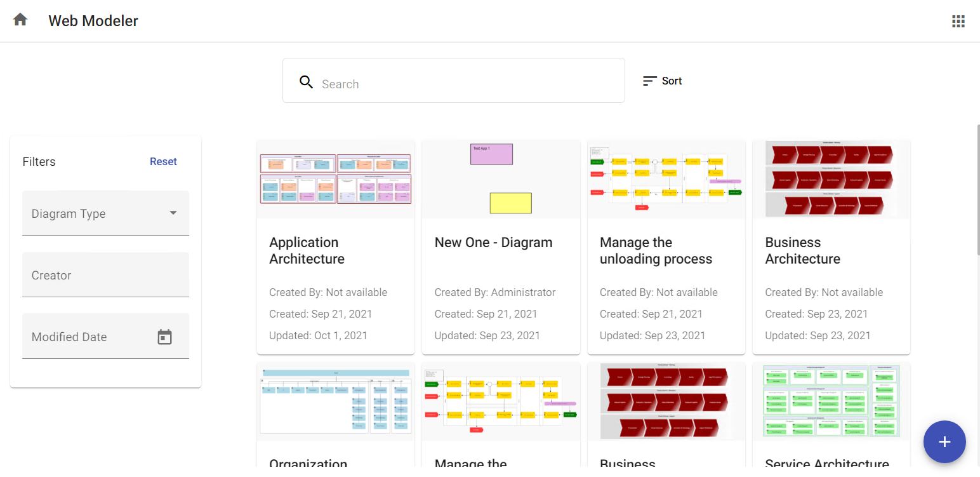Click the search magnifier icon
The image size is (980, 477).
(307, 82)
